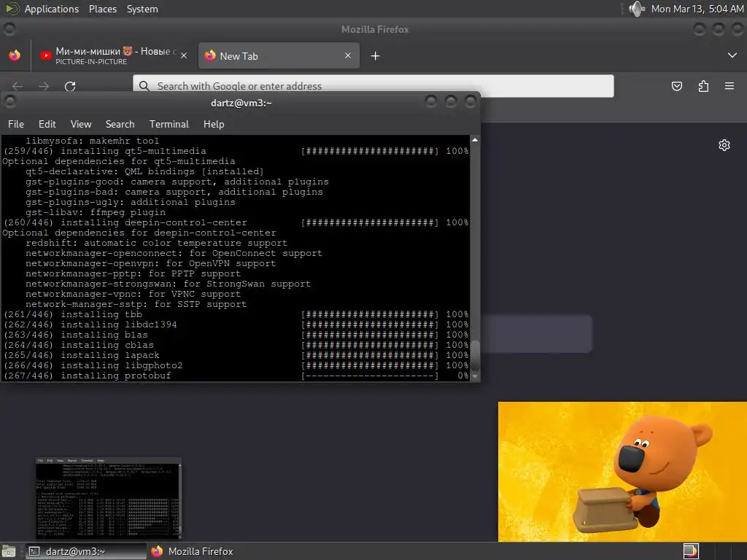
Task: Open the terminal Edit menu
Action: pyautogui.click(x=47, y=124)
